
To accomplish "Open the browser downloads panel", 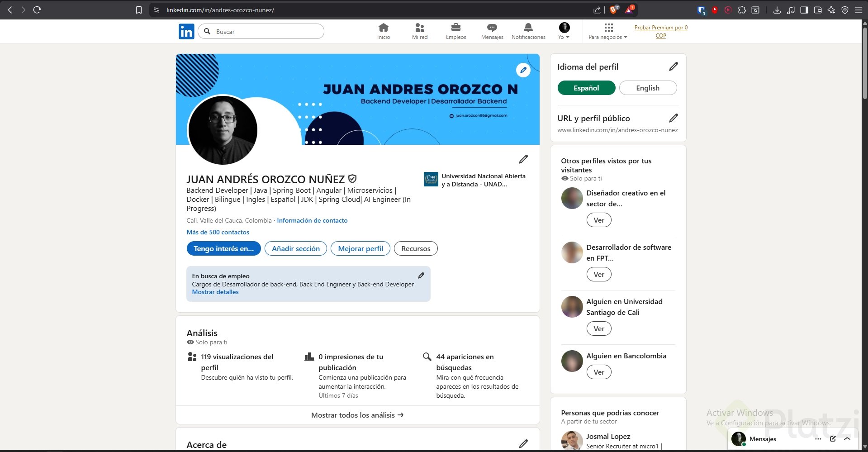I will (777, 10).
